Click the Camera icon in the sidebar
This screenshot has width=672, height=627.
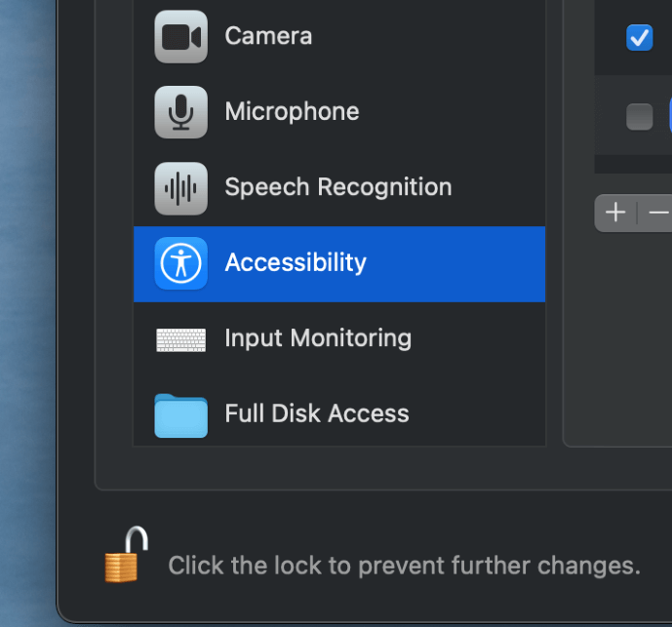point(181,37)
